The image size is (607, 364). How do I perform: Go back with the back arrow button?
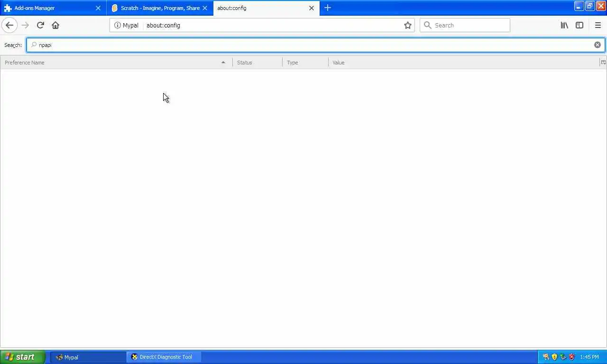[9, 25]
